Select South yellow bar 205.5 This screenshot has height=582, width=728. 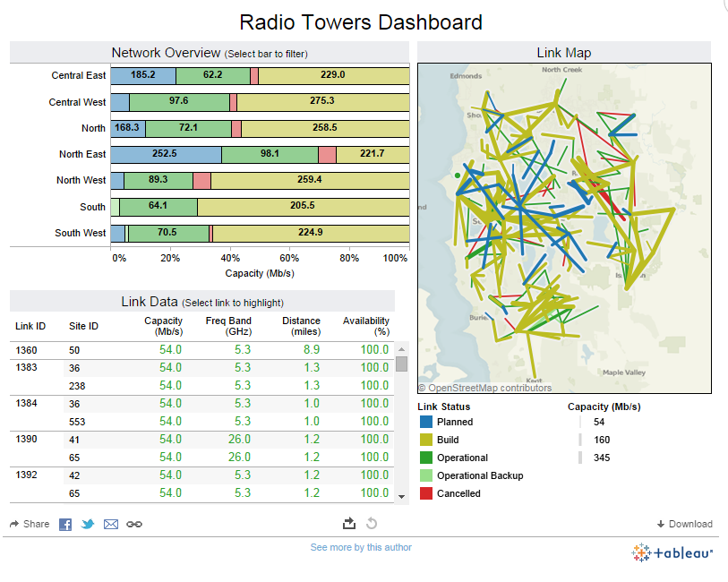pyautogui.click(x=304, y=207)
